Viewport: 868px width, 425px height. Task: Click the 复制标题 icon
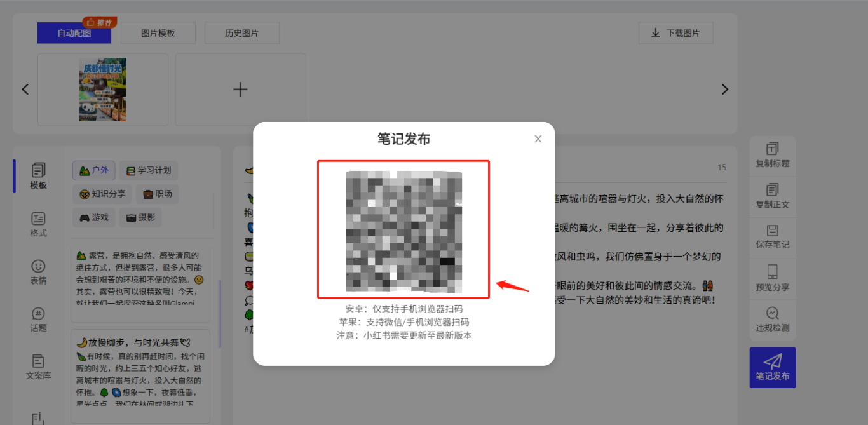click(x=772, y=154)
